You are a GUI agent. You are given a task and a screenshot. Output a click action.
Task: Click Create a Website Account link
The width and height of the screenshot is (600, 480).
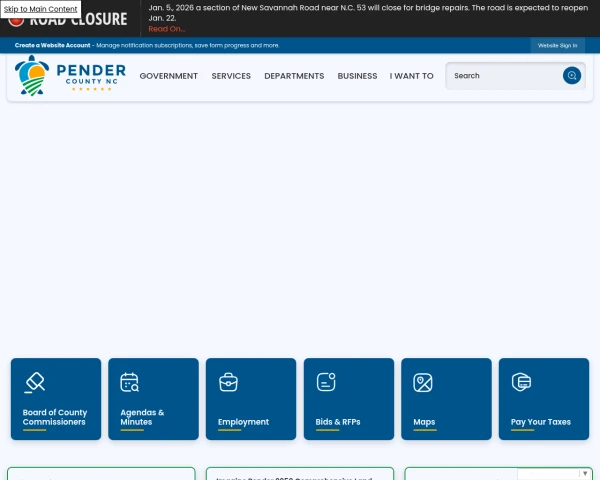coord(52,45)
